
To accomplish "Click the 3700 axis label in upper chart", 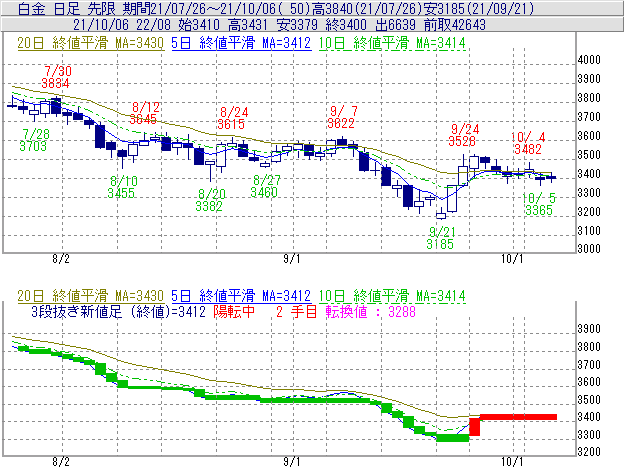I will coord(589,117).
